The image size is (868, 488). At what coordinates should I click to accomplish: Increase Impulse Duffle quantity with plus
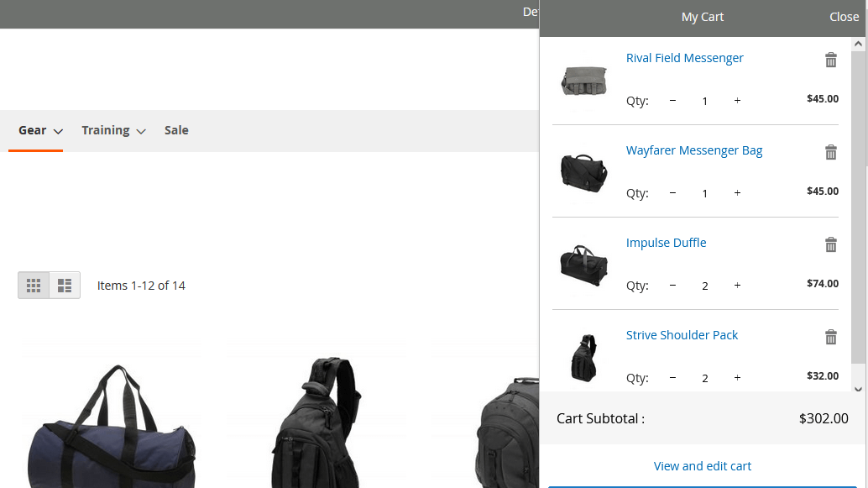737,286
